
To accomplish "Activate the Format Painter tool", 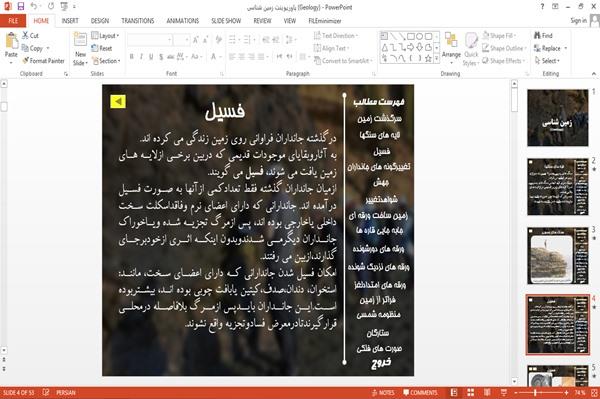I will 43,61.
